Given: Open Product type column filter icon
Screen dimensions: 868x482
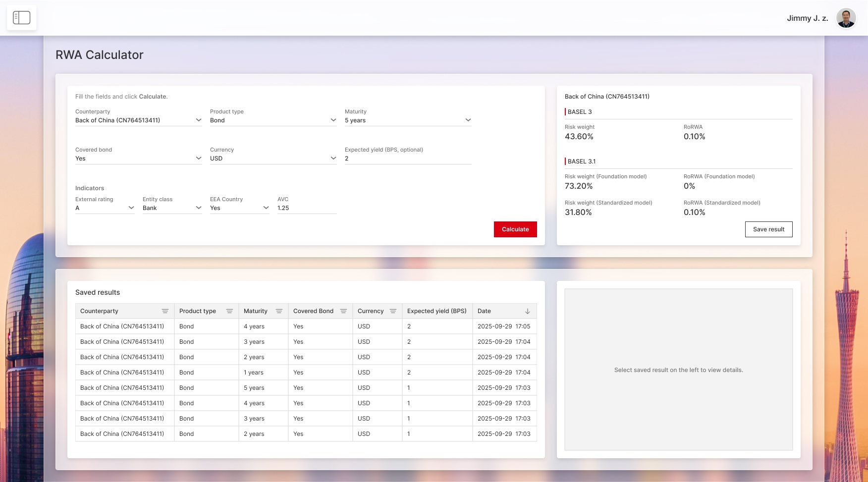Looking at the screenshot, I should click(x=229, y=311).
